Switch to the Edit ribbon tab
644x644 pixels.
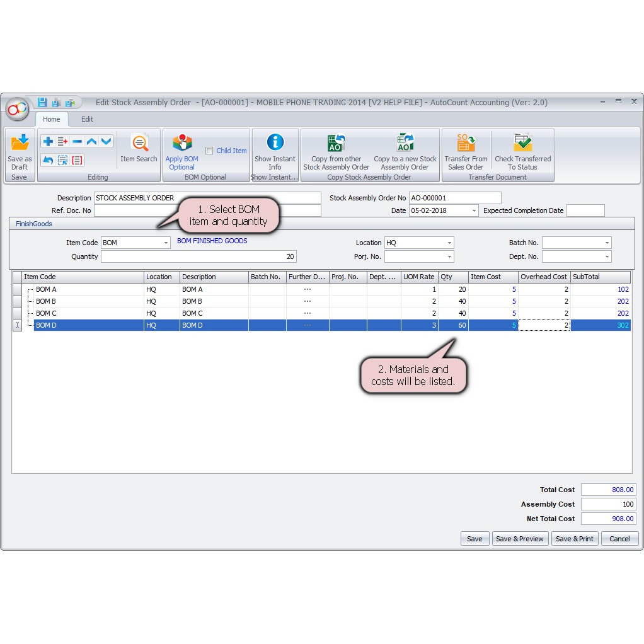click(x=87, y=119)
